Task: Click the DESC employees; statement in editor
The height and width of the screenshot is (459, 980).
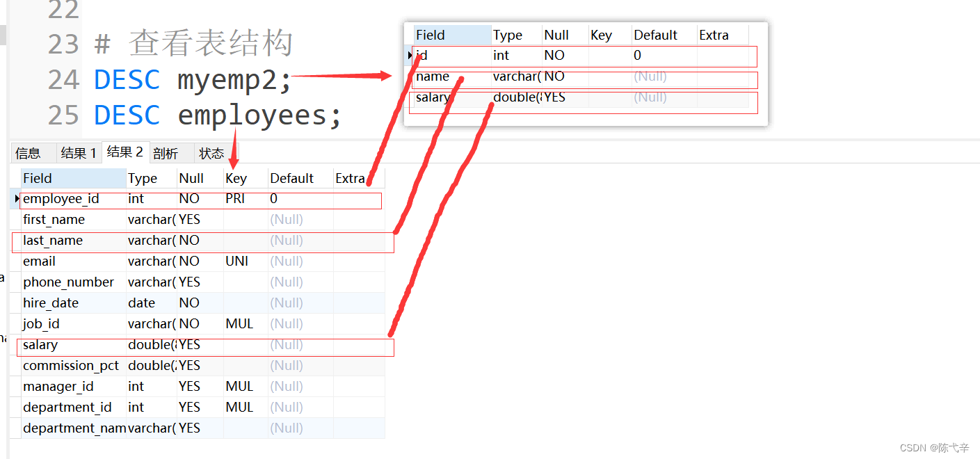Action: point(218,116)
